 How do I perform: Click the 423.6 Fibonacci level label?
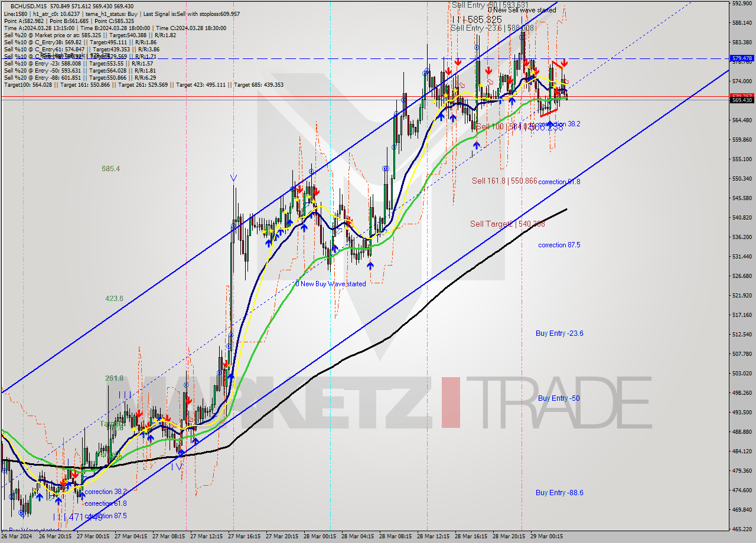[114, 299]
